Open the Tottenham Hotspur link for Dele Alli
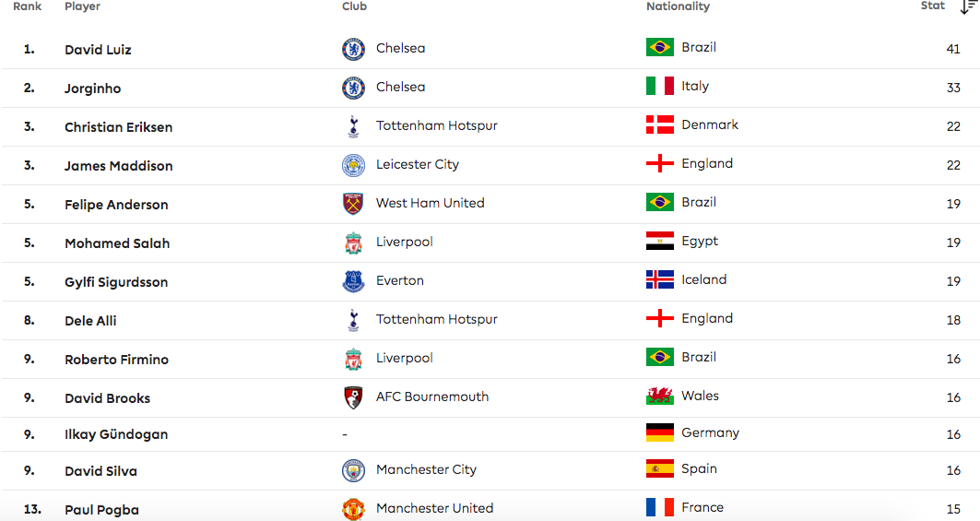Viewport: 980px width, 521px height. point(436,319)
